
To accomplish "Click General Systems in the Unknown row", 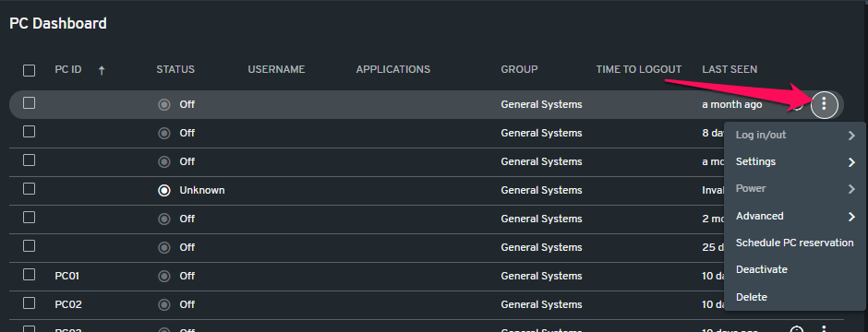I will 541,190.
